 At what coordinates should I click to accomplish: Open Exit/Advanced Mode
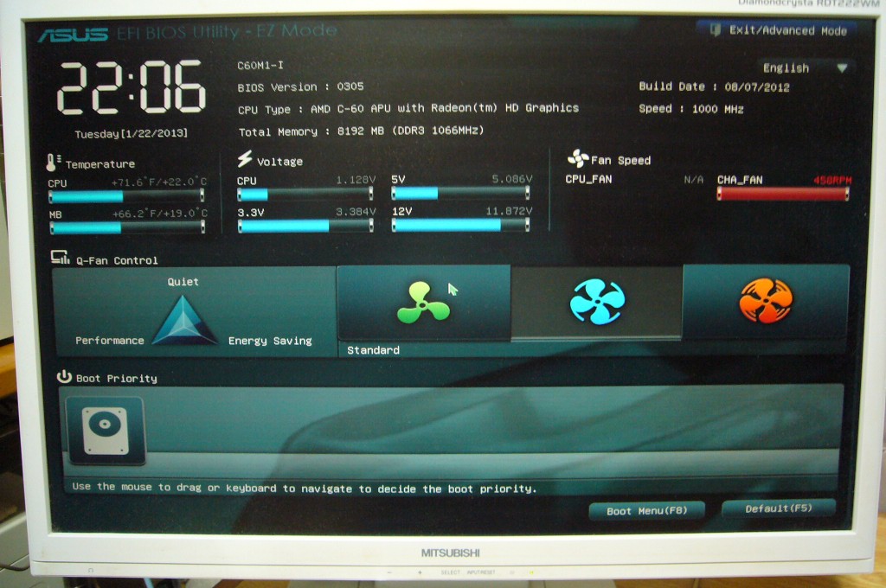coord(777,30)
